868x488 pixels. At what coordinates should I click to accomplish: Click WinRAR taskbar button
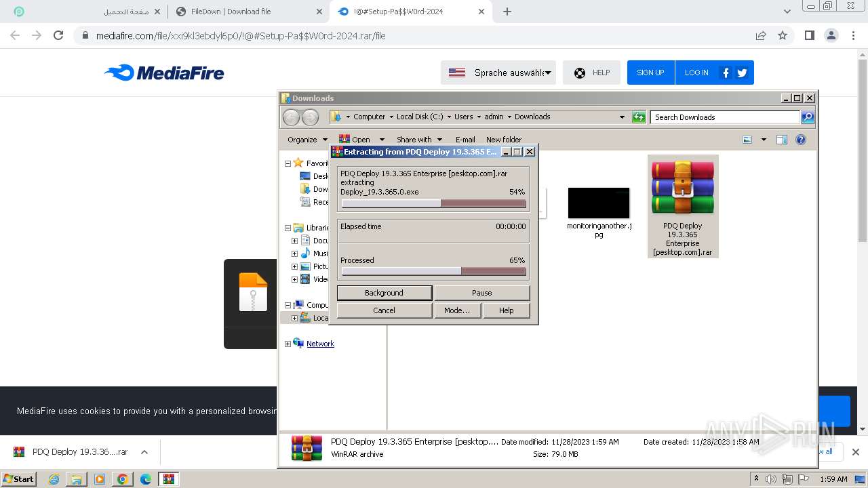pyautogui.click(x=168, y=479)
